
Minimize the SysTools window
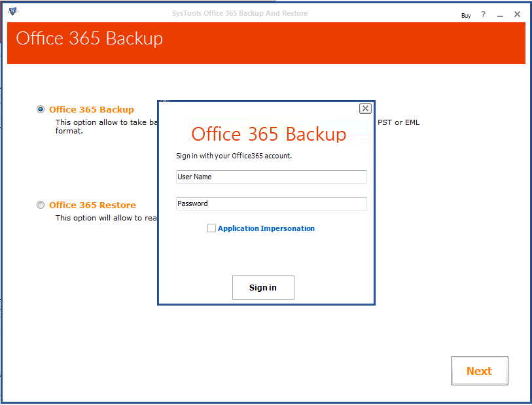pos(500,15)
